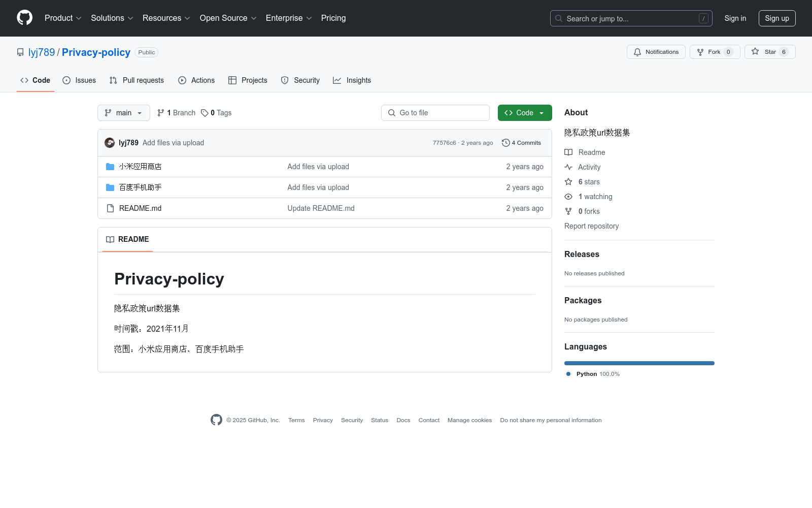Open the footer Status link
The image size is (812, 508).
coord(380,420)
